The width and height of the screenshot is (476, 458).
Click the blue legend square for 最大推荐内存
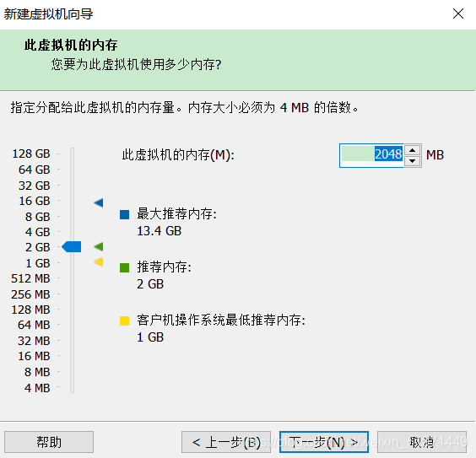[124, 214]
